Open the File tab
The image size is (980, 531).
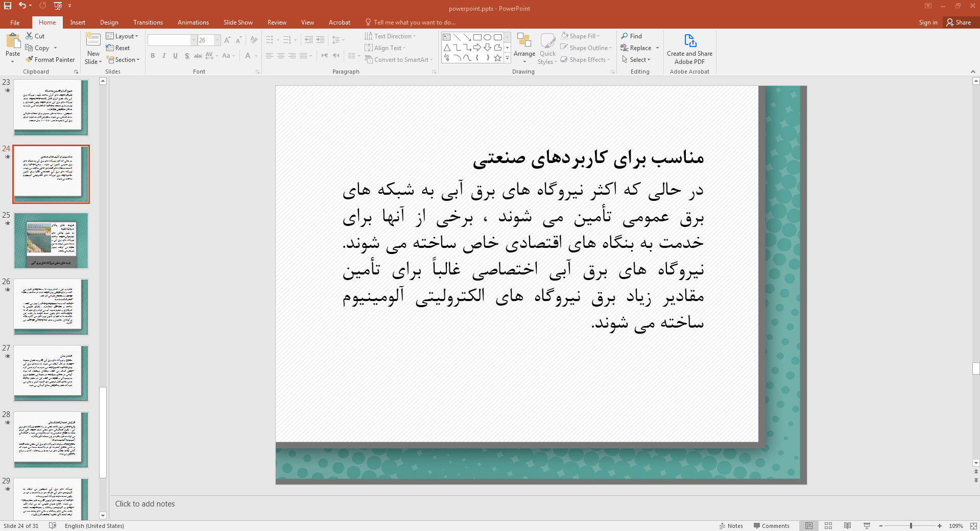pos(15,22)
